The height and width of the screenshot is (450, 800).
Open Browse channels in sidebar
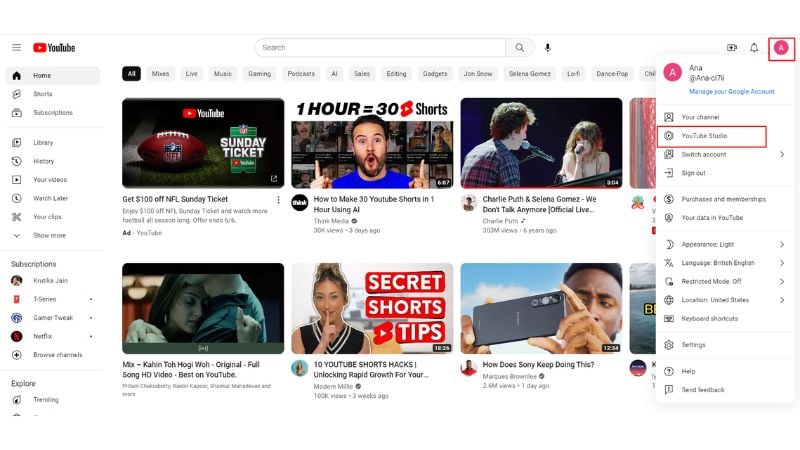pos(53,355)
